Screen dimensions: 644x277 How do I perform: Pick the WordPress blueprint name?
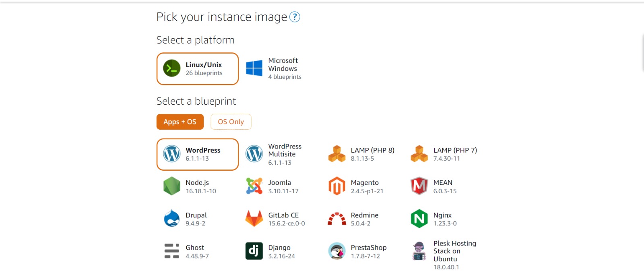(x=203, y=150)
